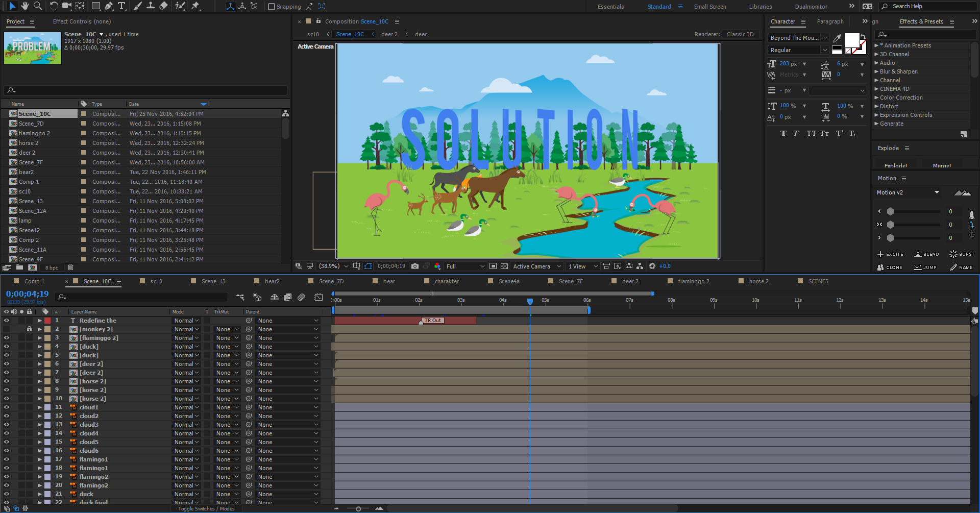The image size is (980, 513).
Task: Toggle visibility of flamingo2 layer 20
Action: (7, 485)
